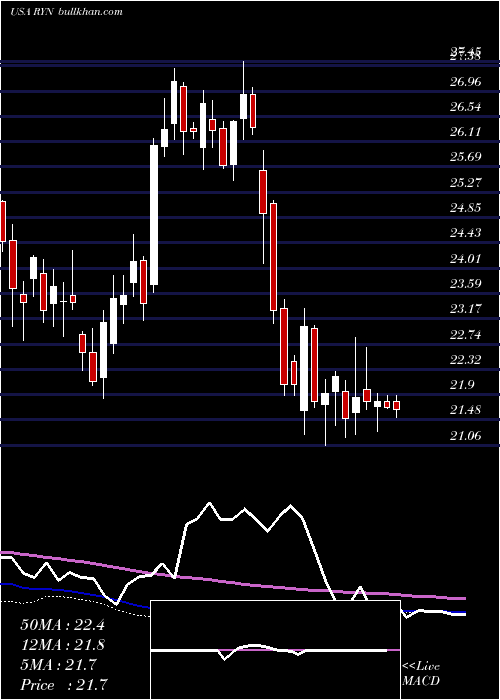Click the 21.06 price level label
The image size is (500, 700).
[x=466, y=435]
